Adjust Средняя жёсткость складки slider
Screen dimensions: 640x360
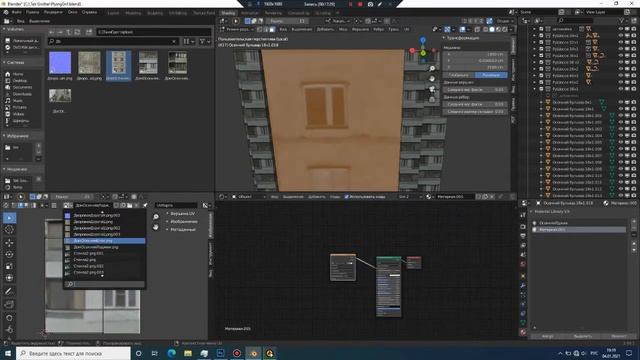pyautogui.click(x=476, y=111)
